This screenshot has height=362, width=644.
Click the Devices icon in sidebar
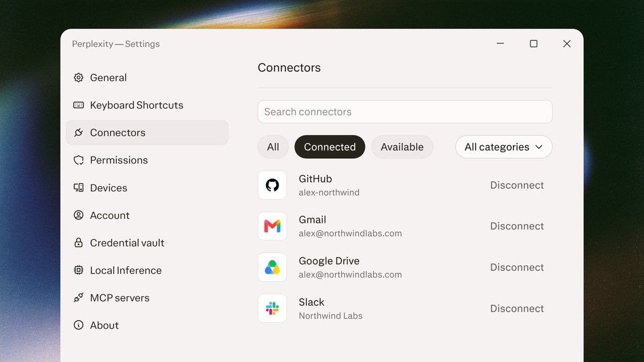click(x=78, y=188)
